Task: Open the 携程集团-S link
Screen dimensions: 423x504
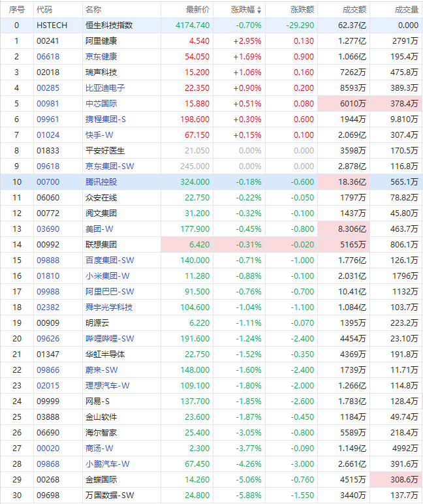Action: click(x=106, y=119)
